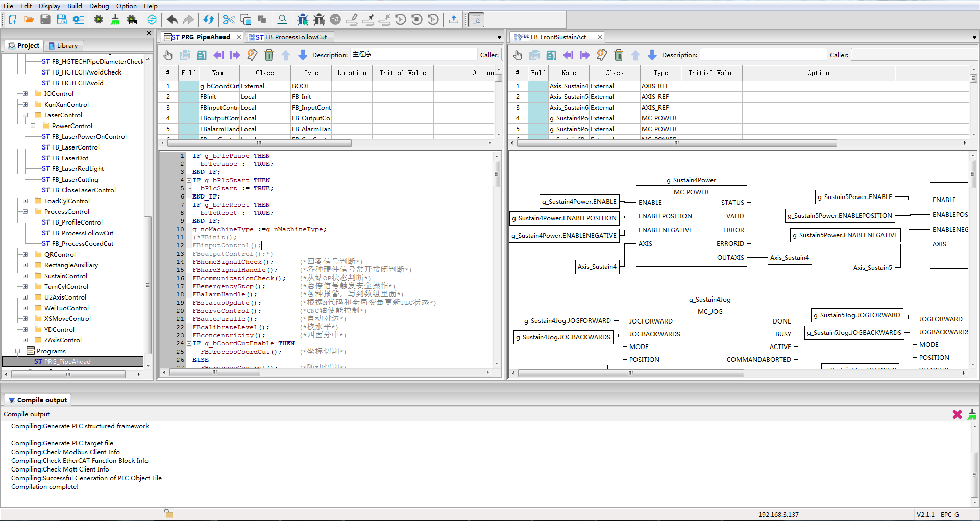Expand the IOControl folder
The width and height of the screenshot is (980, 521).
click(25, 94)
